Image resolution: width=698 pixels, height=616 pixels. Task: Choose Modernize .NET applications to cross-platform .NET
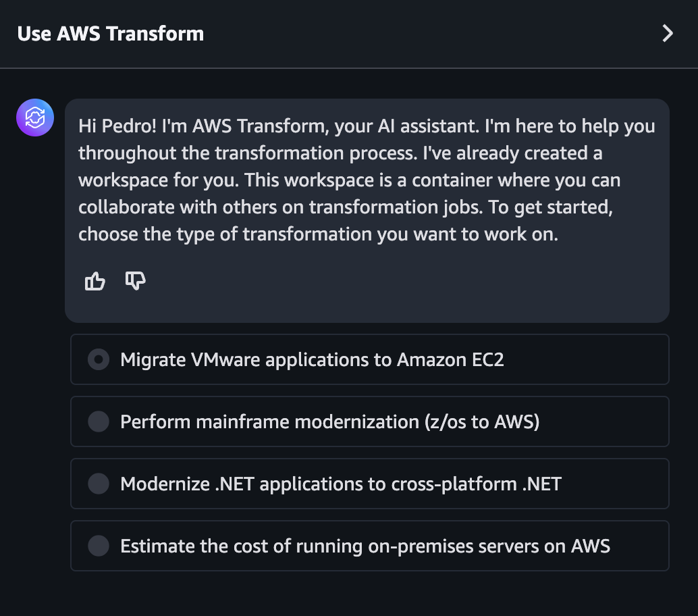(x=369, y=484)
